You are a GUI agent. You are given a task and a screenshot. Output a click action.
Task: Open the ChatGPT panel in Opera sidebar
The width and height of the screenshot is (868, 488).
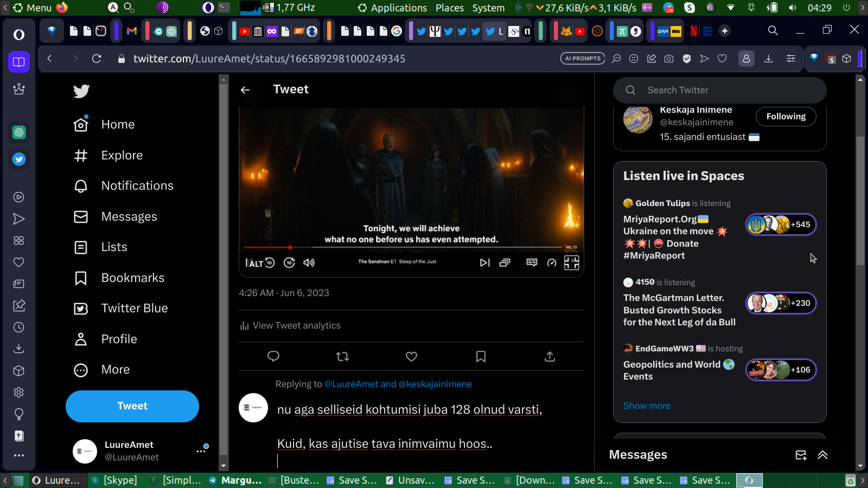19,132
